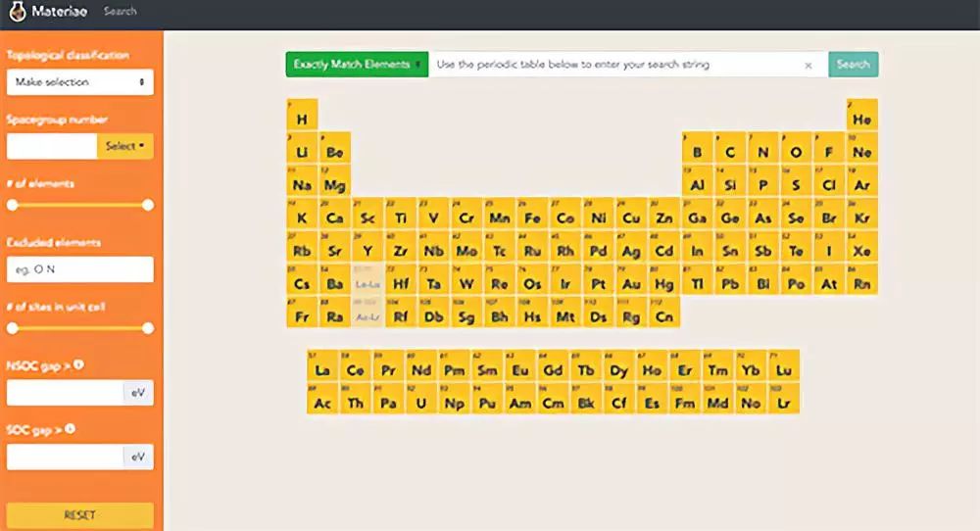The height and width of the screenshot is (531, 980).
Task: Click the SOC gap eV input field
Action: [x=65, y=457]
